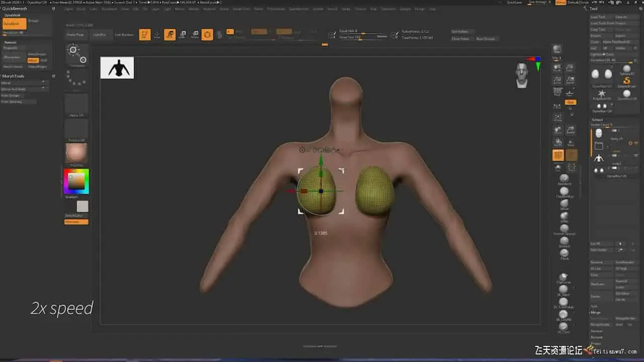Open the Transform menu

pyautogui.click(x=388, y=9)
